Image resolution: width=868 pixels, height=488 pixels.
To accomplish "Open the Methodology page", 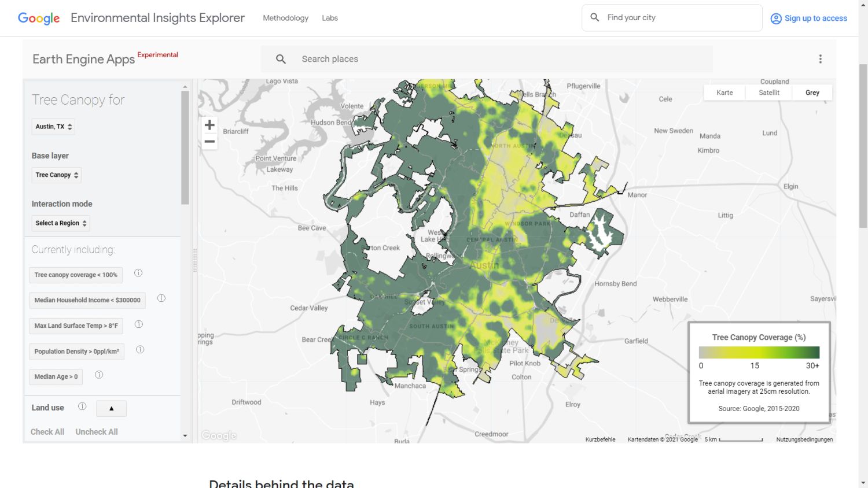I will 285,18.
